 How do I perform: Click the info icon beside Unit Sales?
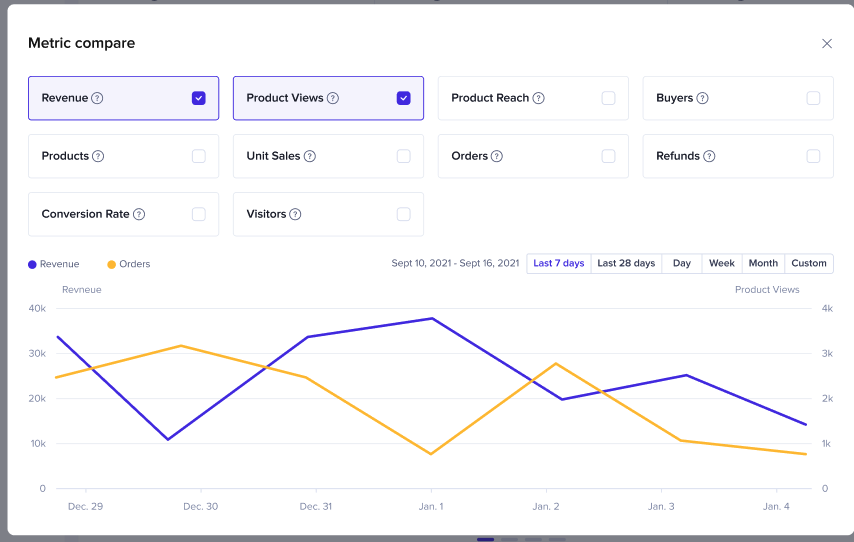tap(310, 156)
